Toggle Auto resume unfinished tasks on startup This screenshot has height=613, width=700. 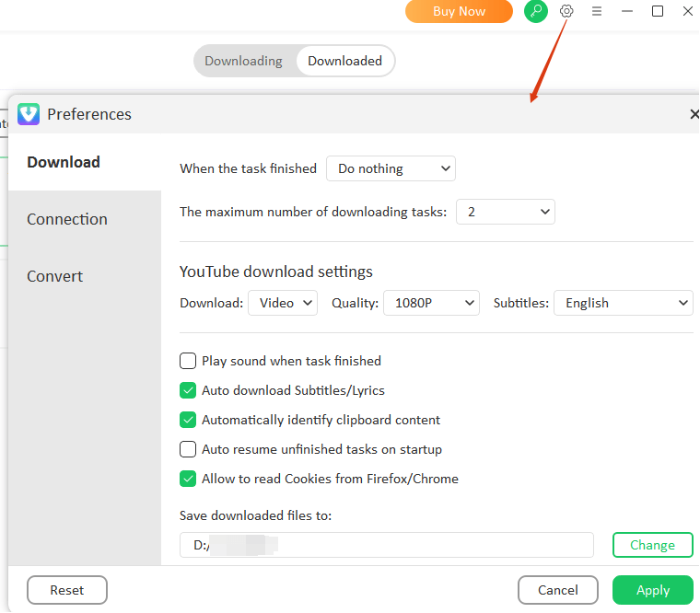(x=188, y=449)
